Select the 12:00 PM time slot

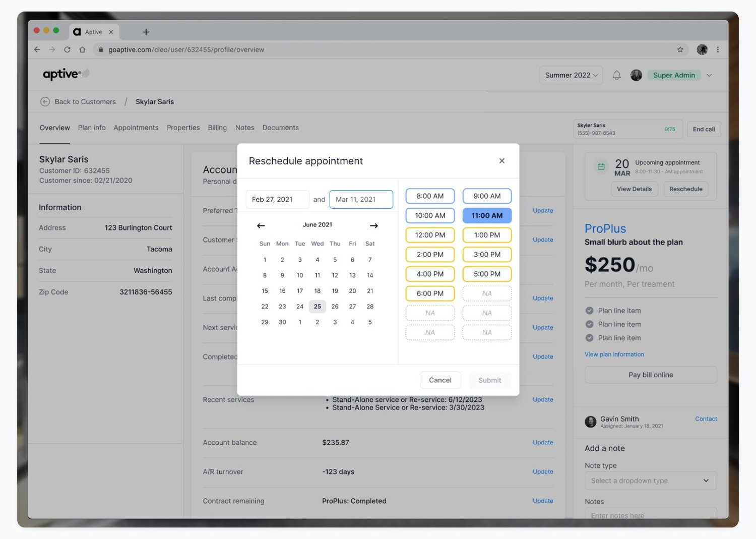point(430,235)
